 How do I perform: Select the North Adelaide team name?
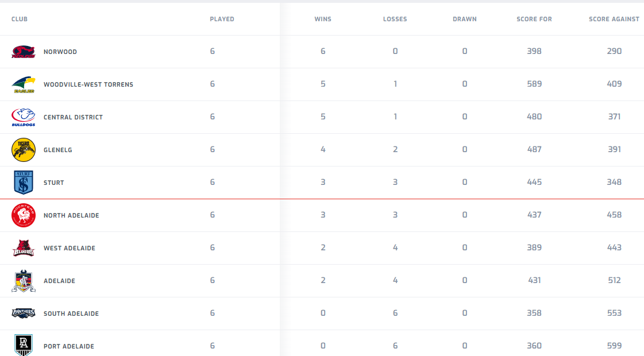pyautogui.click(x=71, y=216)
